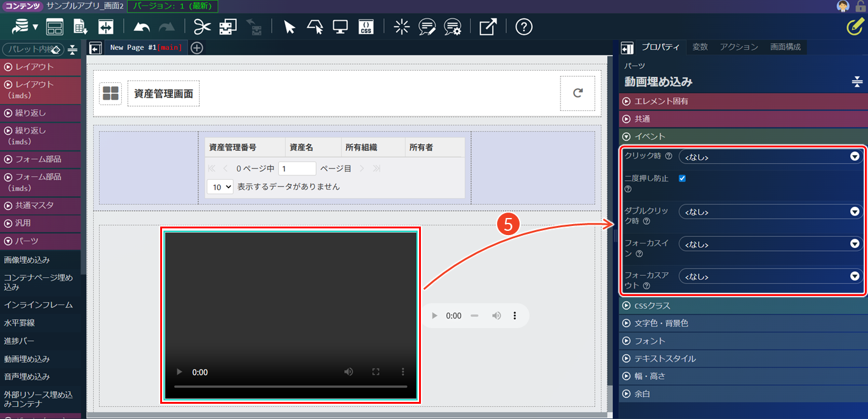Click the refresh button in the asset header
The image size is (868, 419).
point(577,93)
